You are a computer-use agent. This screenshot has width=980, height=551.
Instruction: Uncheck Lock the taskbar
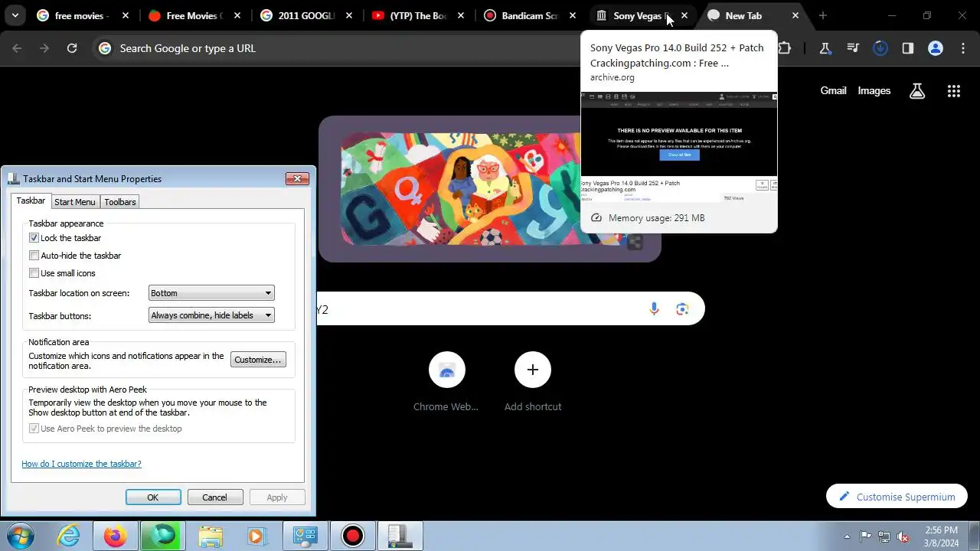coord(34,238)
